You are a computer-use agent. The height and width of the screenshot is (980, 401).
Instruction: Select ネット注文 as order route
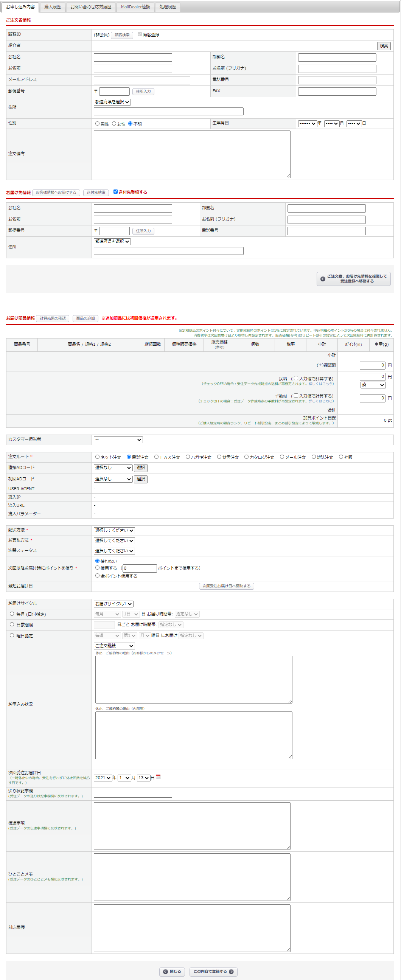pos(97,457)
